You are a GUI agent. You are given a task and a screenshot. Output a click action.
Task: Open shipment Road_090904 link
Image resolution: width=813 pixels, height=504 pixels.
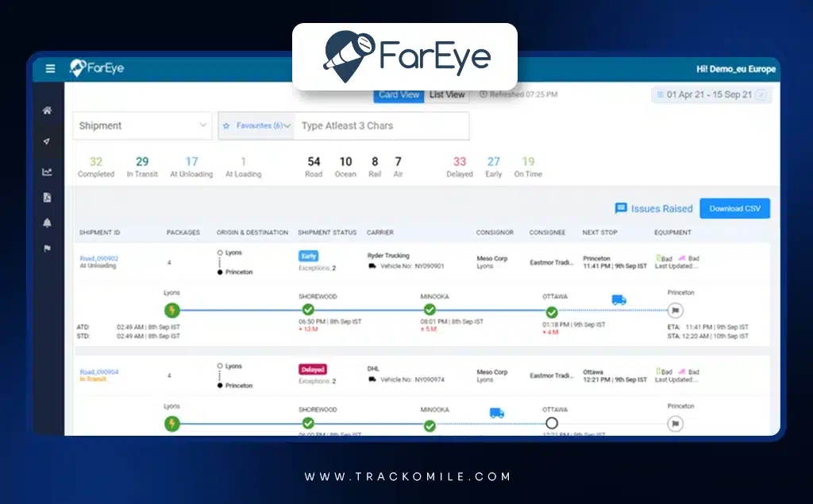click(x=99, y=371)
